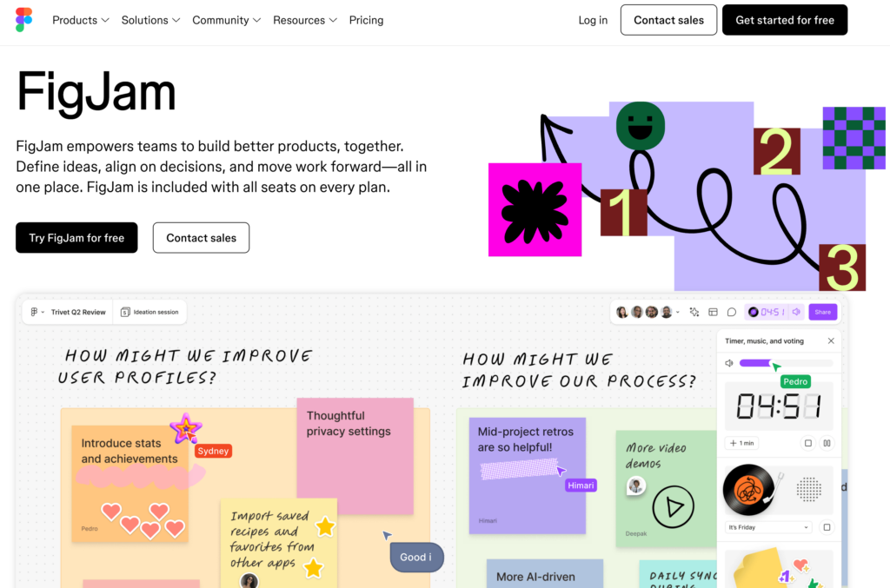Mute music with the panel speaker icon
Viewport: 890px width, 588px height.
click(729, 363)
